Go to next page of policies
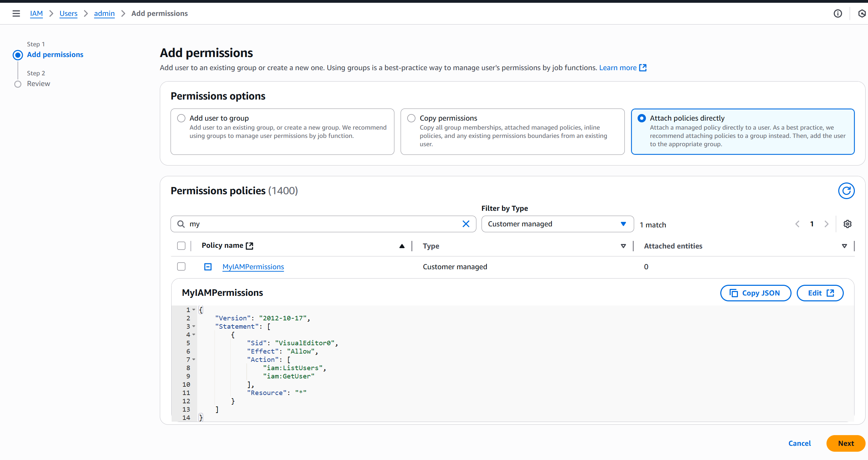The height and width of the screenshot is (460, 868). tap(826, 224)
